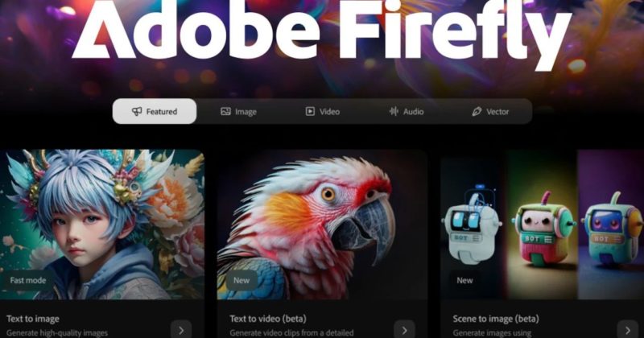Viewport: 644px width, 338px height.
Task: Click the play icon beside Video
Action: [x=310, y=111]
